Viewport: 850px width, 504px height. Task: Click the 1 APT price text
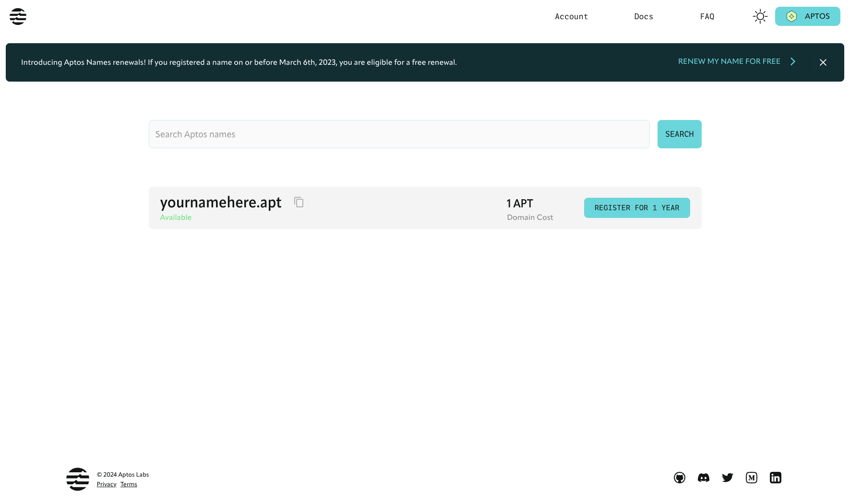520,204
